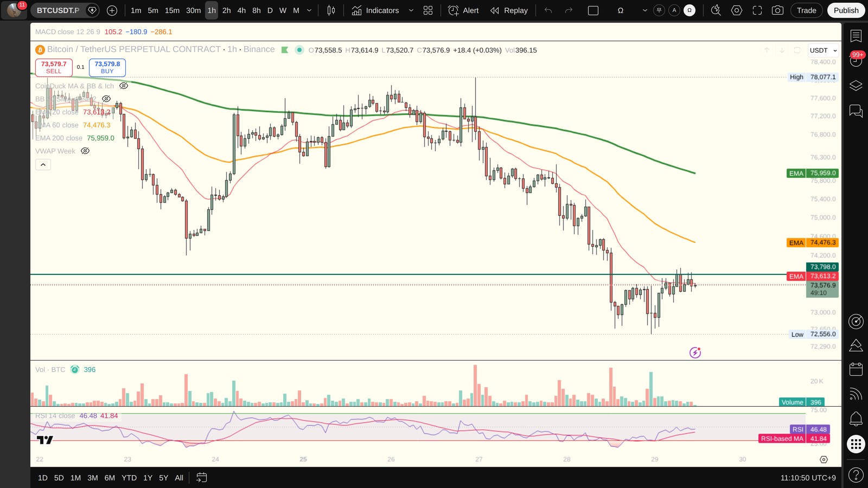Open the chart settings gear icon
868x488 pixels.
pyautogui.click(x=737, y=10)
